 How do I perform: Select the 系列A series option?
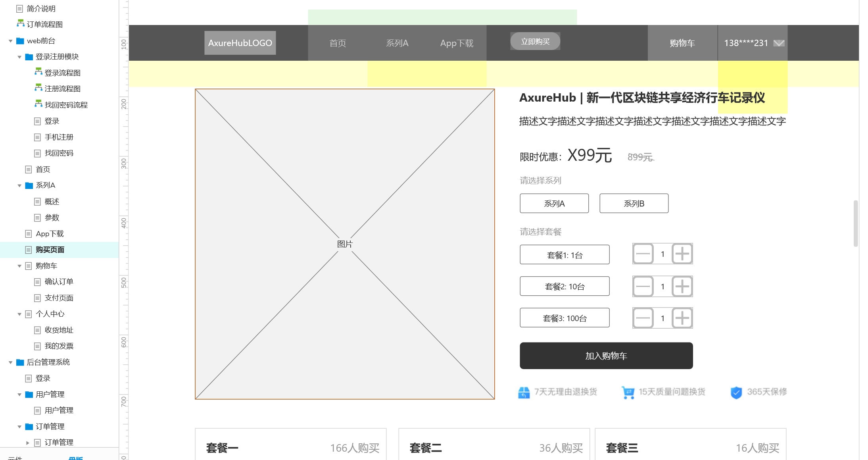[554, 203]
